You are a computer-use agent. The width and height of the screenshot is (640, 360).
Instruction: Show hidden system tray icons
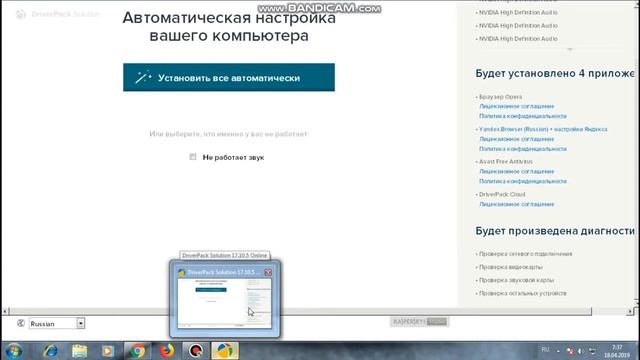[558, 351]
